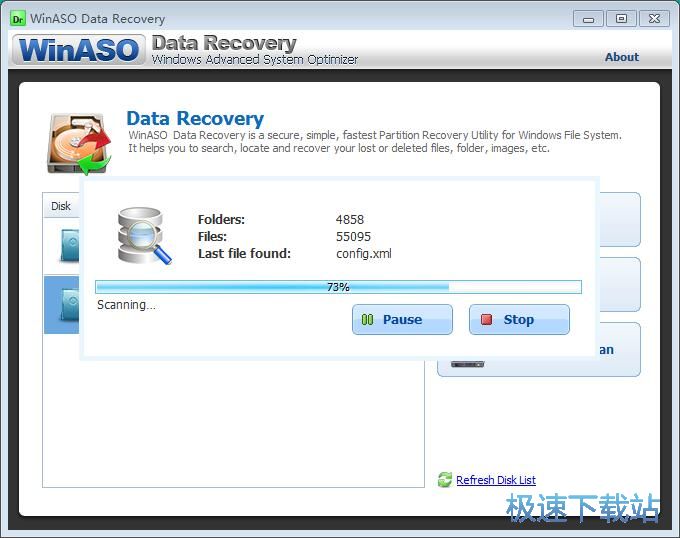Click the Scanning... status text
The height and width of the screenshot is (538, 680).
126,305
